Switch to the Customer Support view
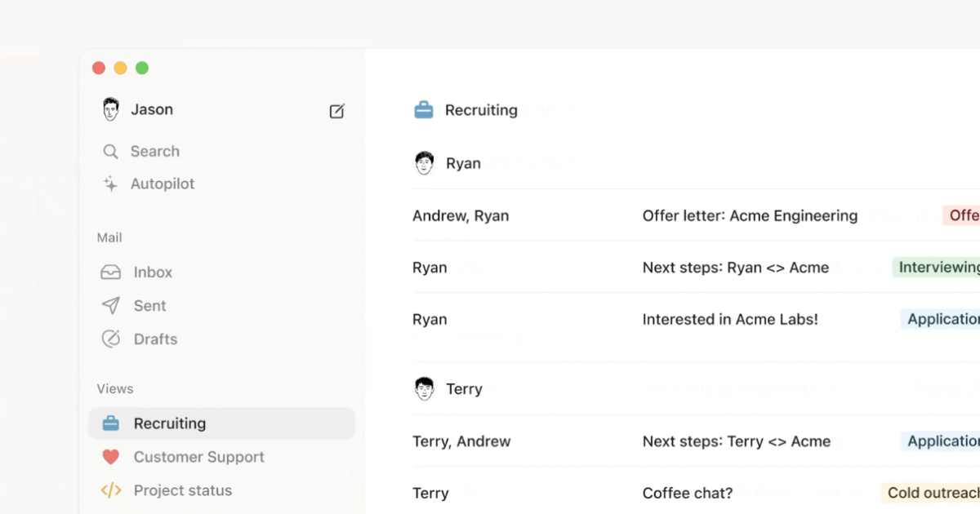 click(x=198, y=457)
